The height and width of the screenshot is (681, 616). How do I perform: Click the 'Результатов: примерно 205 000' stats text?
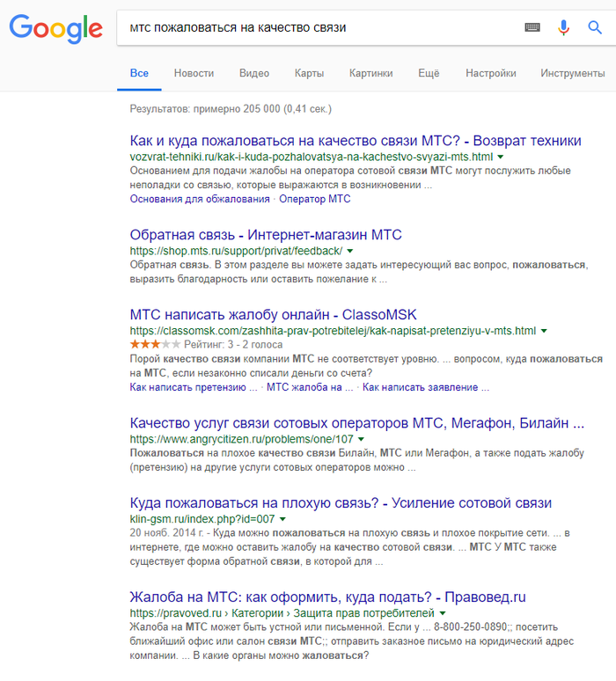231,108
